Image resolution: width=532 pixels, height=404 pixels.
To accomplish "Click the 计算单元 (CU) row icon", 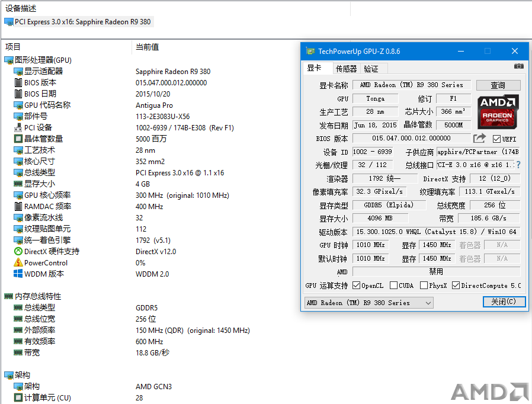I will point(18,397).
